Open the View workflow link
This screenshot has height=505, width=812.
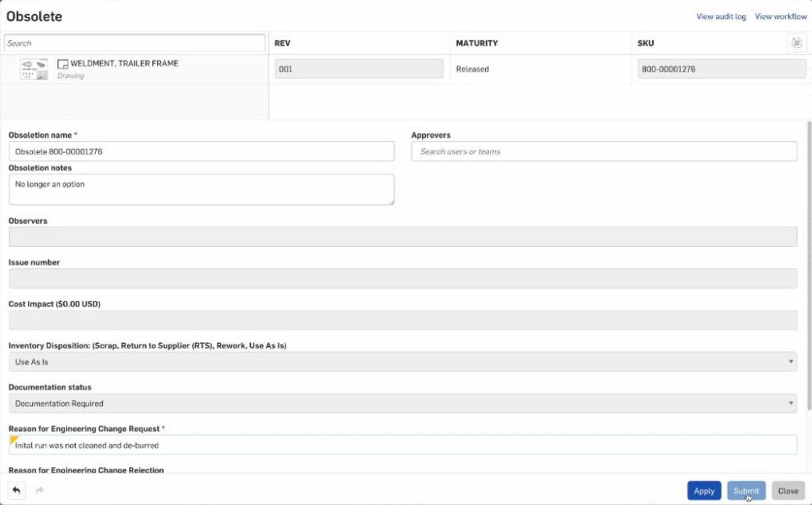(780, 17)
